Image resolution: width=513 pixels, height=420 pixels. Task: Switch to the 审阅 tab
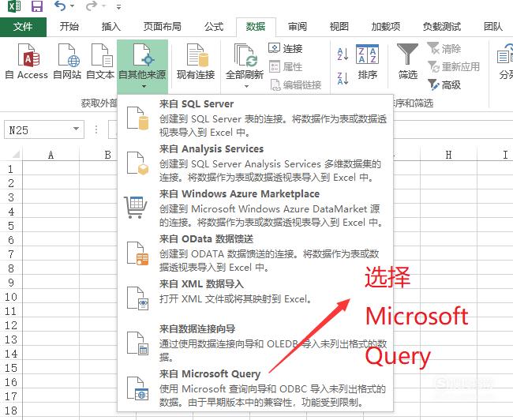[x=298, y=27]
